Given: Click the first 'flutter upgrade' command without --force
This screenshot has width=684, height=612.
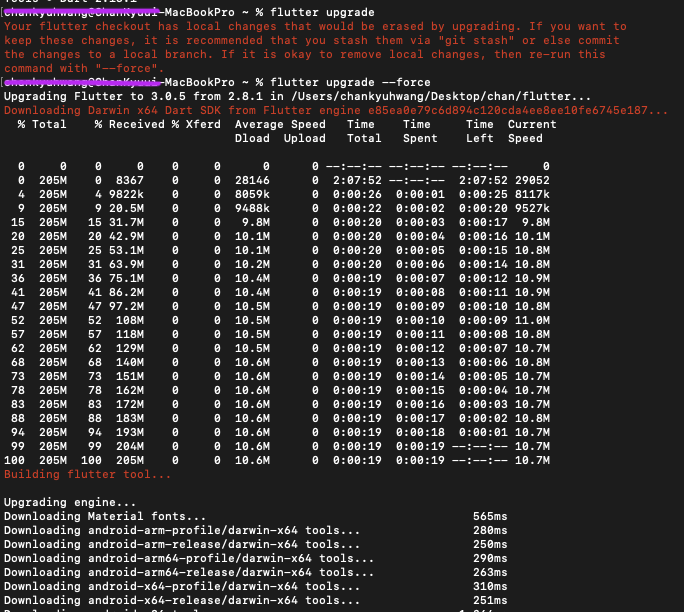Looking at the screenshot, I should point(322,12).
